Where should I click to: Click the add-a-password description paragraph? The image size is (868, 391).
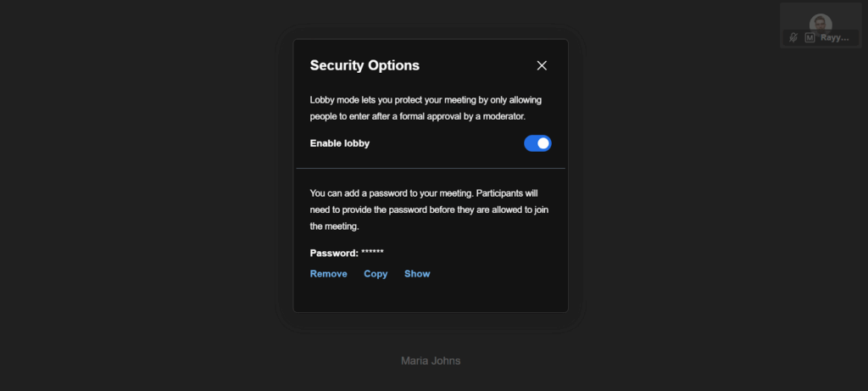tap(430, 209)
